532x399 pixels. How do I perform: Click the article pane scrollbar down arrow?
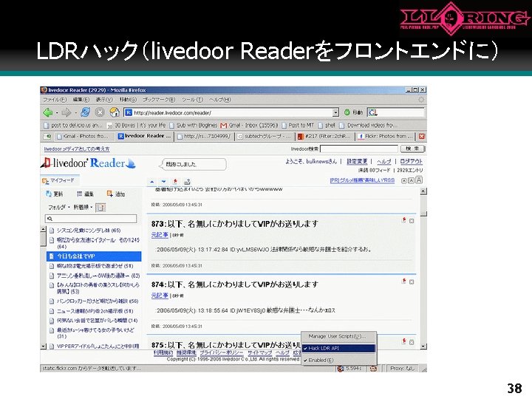click(423, 347)
